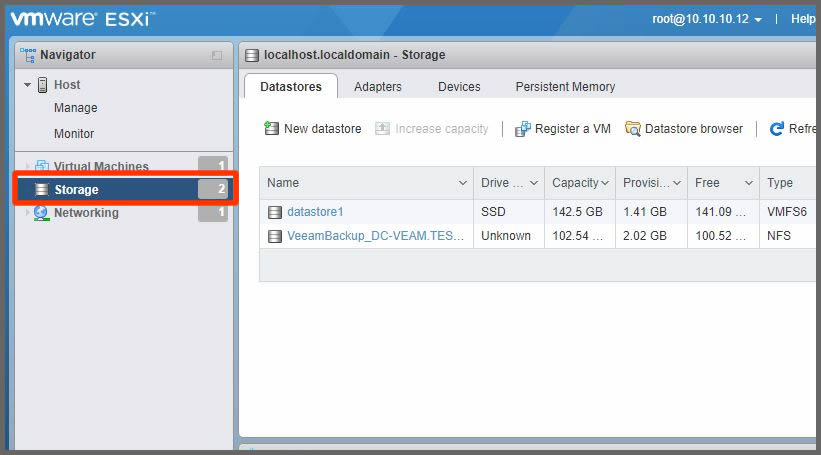The height and width of the screenshot is (455, 821).
Task: Click the Virtual Machines count badge
Action: (x=213, y=165)
